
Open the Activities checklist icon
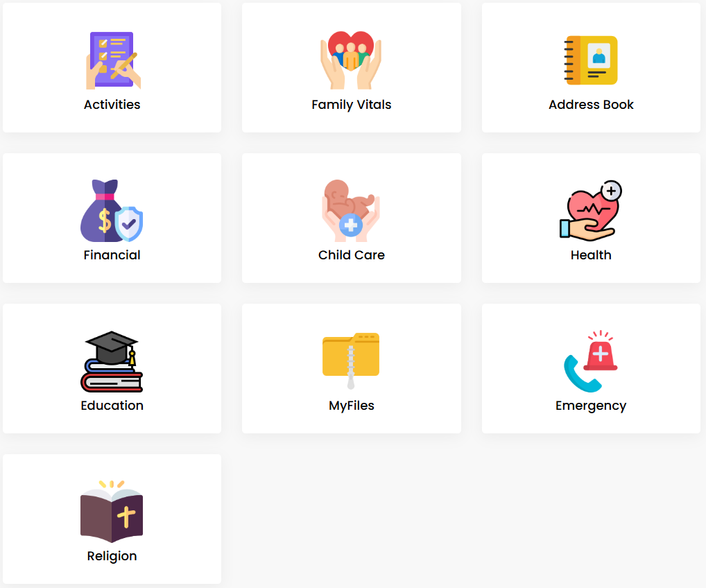[112, 60]
